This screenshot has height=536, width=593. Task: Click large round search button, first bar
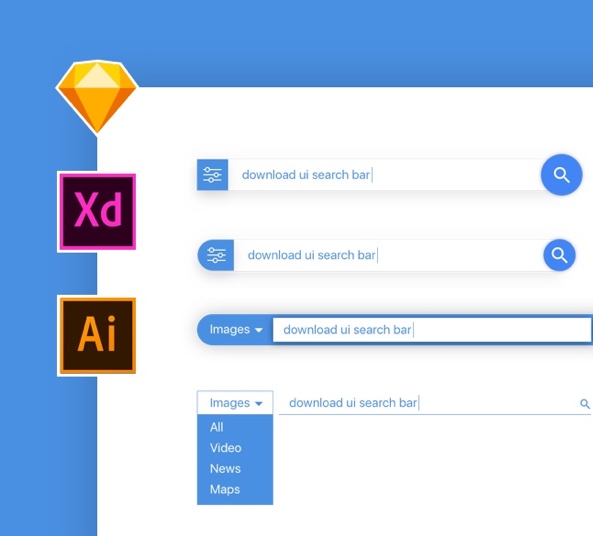(x=562, y=175)
